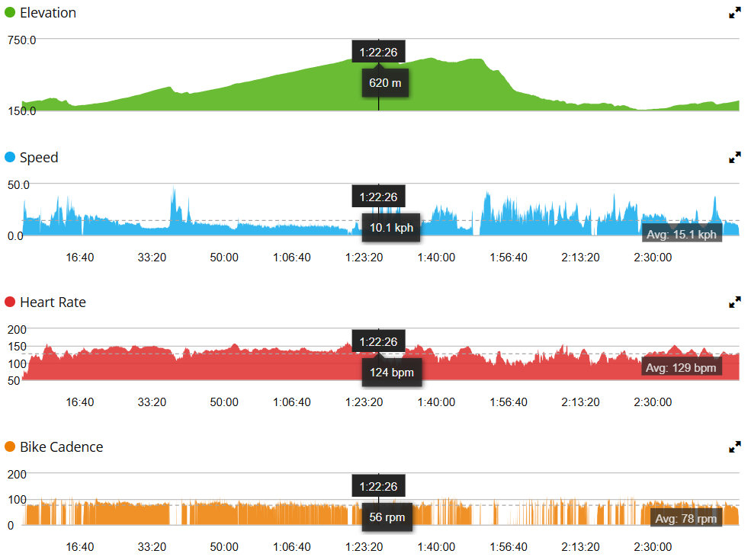This screenshot has height=560, width=751.
Task: Click the orange Bike Cadence legend dot
Action: 10,446
